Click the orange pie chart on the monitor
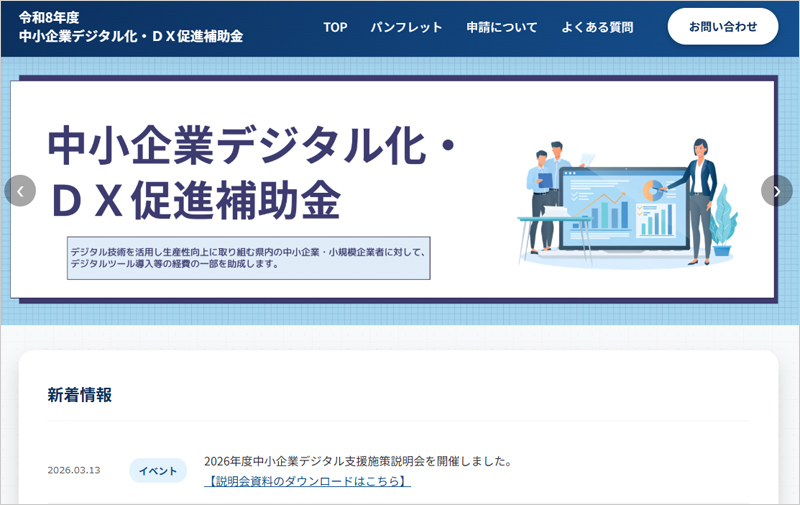Image resolution: width=800 pixels, height=505 pixels. pos(653,188)
